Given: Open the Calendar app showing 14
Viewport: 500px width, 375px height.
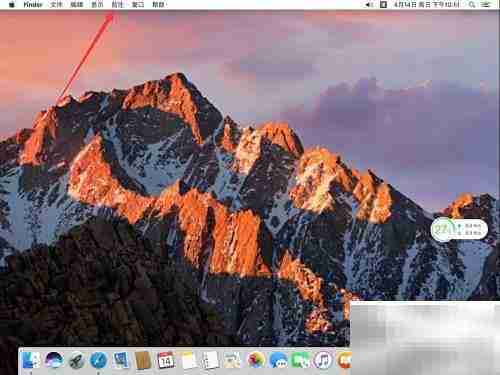Looking at the screenshot, I should 166,361.
